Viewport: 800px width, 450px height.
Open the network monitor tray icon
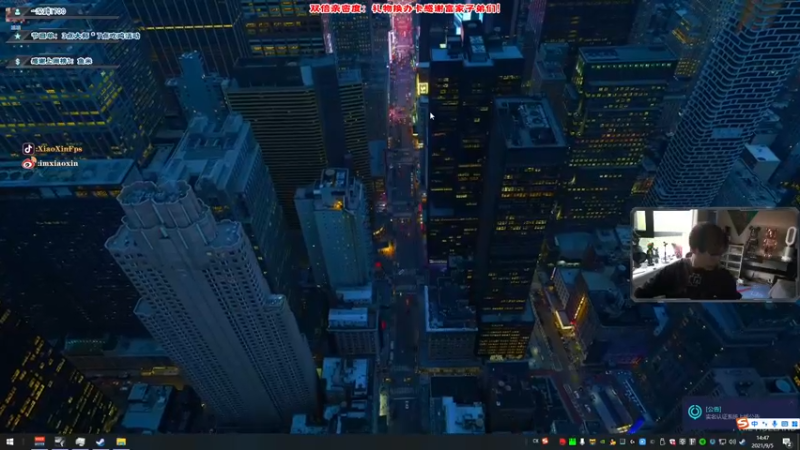pos(722,442)
